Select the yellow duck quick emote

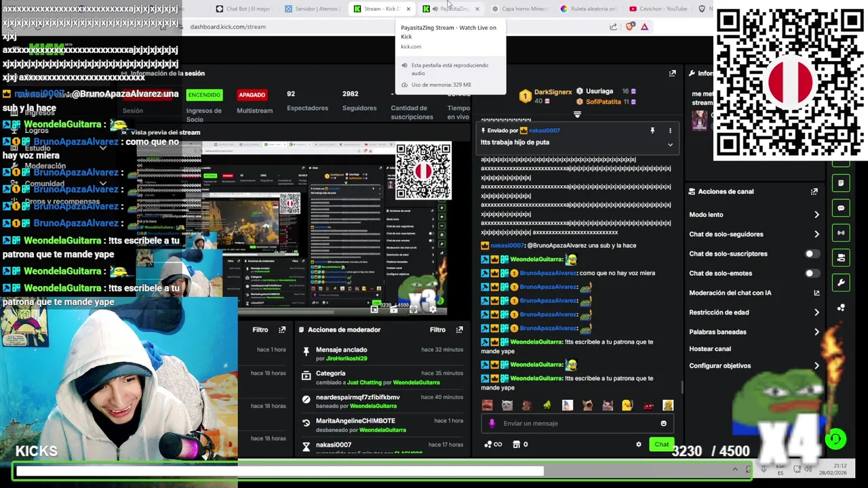[x=627, y=405]
